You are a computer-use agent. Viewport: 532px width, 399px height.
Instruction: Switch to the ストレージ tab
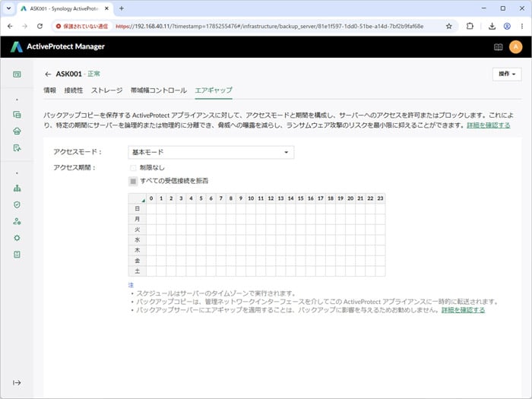pos(106,90)
